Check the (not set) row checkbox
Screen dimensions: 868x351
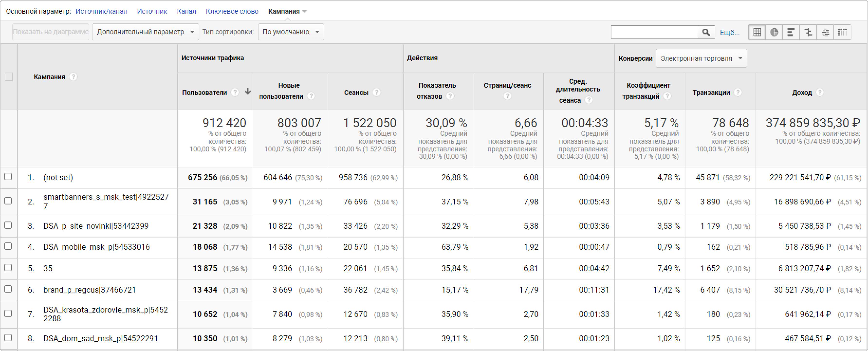click(8, 176)
